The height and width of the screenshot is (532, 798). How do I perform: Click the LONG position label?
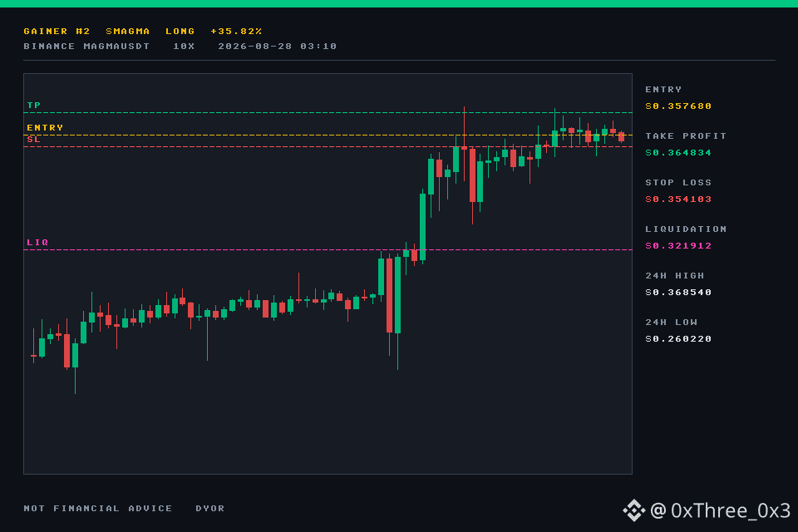click(x=180, y=32)
